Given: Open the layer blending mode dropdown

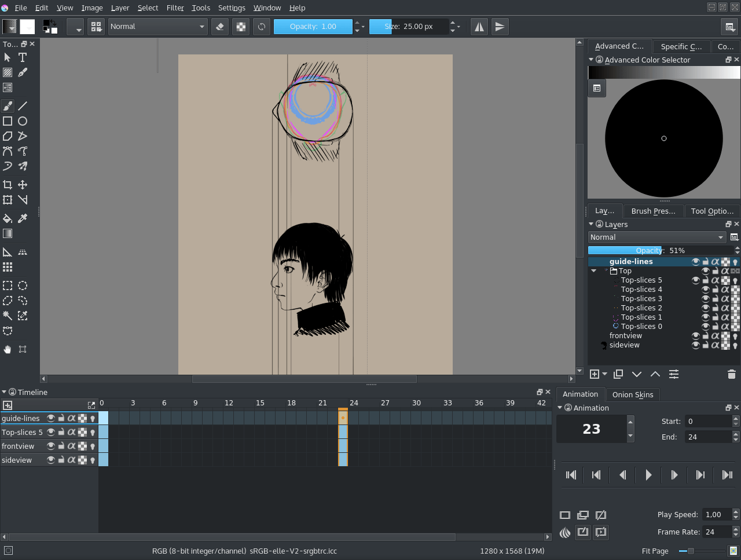Looking at the screenshot, I should pyautogui.click(x=656, y=237).
